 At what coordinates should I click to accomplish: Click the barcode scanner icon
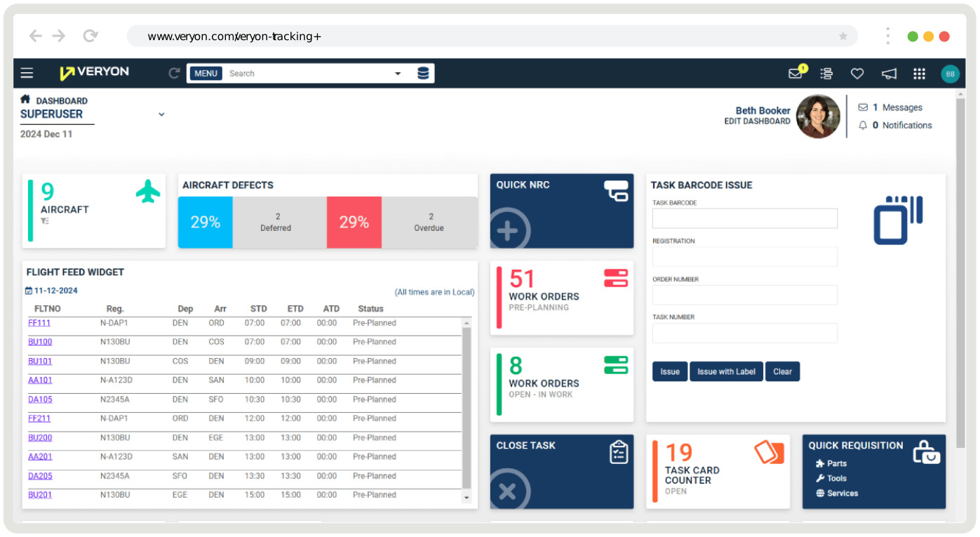point(898,220)
